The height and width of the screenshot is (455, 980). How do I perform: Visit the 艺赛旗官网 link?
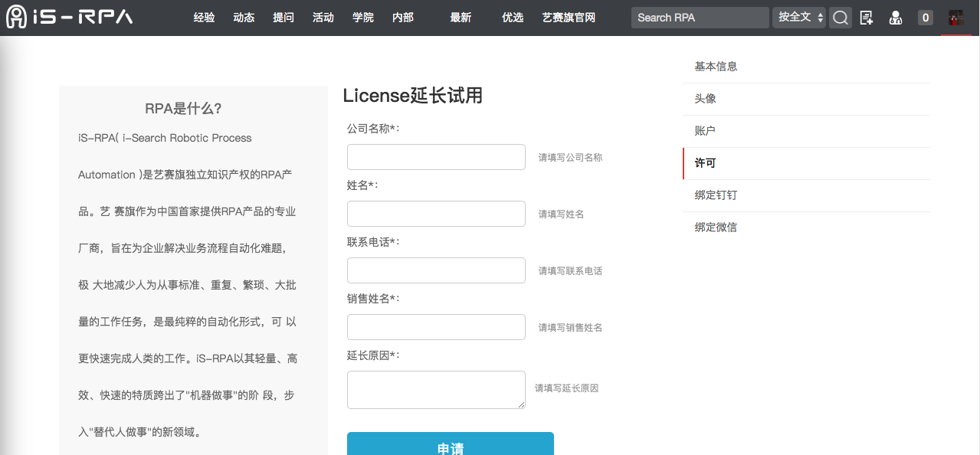(569, 17)
